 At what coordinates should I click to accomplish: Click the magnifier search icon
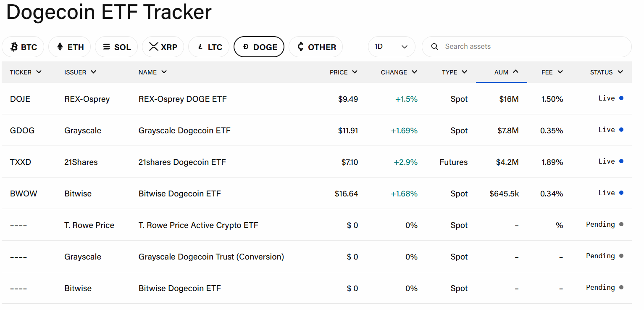[435, 47]
